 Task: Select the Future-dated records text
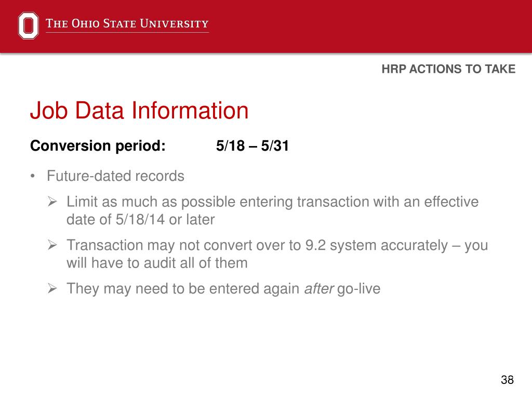tap(115, 176)
